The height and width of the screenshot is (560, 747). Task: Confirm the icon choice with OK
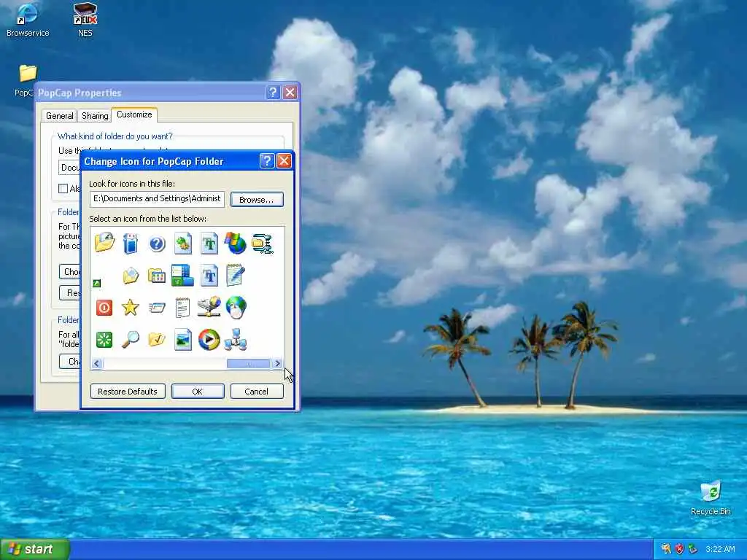point(197,392)
